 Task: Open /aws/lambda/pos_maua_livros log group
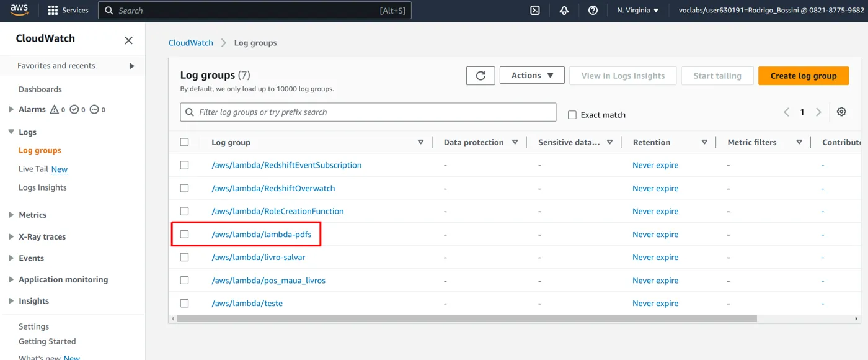click(x=268, y=280)
